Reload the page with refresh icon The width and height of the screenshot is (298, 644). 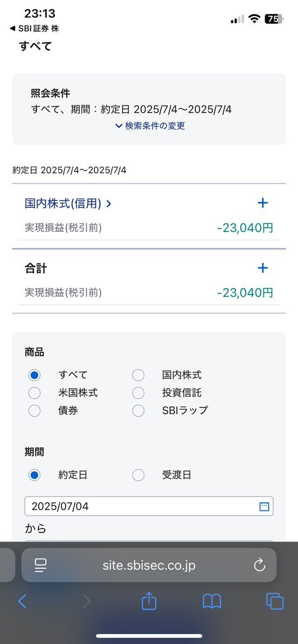(260, 566)
